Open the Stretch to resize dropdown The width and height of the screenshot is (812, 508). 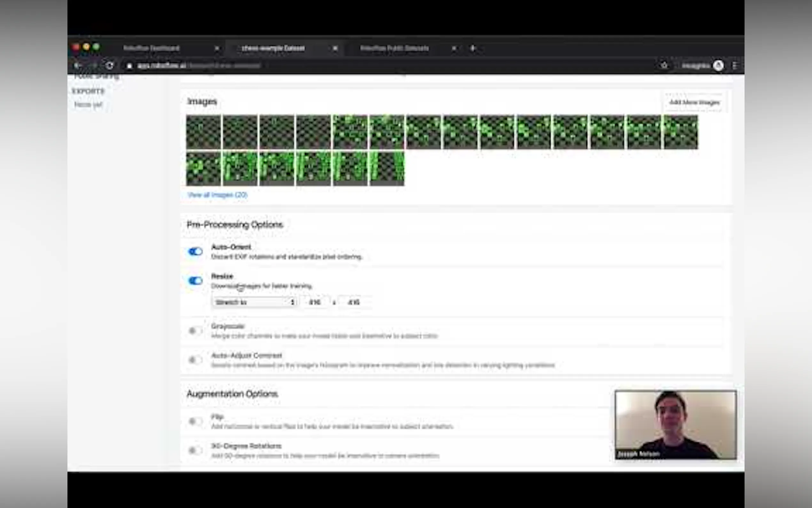[254, 302]
